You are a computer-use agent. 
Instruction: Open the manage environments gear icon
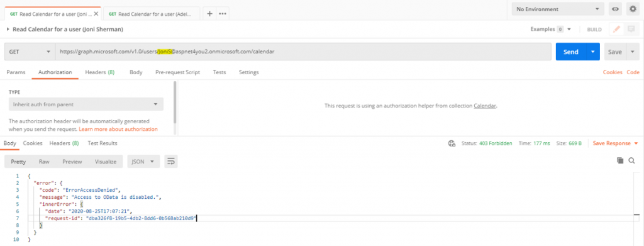pos(633,9)
